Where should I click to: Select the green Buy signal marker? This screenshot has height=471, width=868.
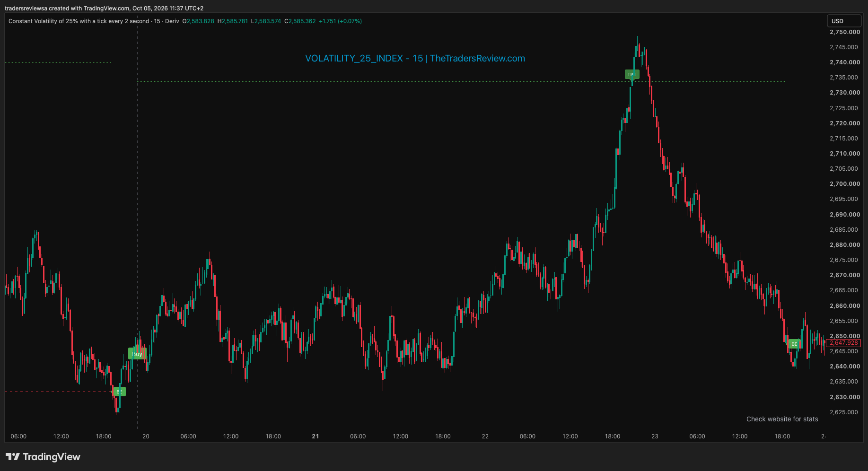[x=137, y=354]
